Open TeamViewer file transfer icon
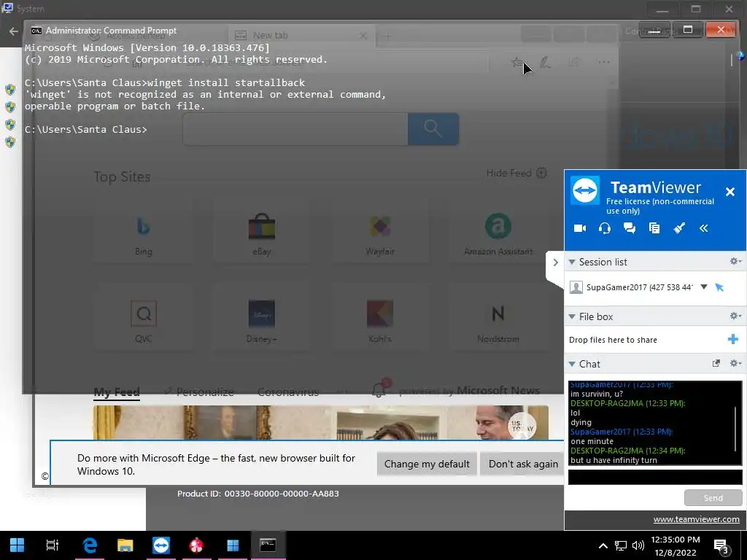The height and width of the screenshot is (560, 747). 654,228
